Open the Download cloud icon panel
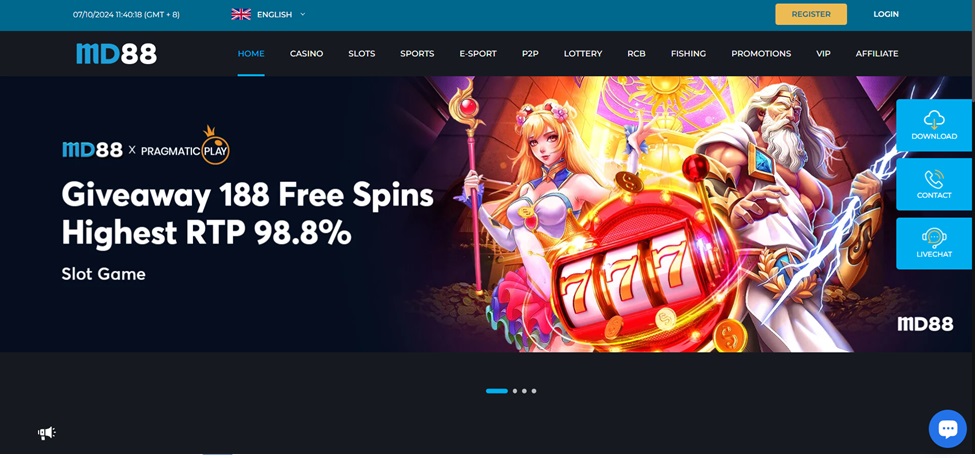 [934, 125]
